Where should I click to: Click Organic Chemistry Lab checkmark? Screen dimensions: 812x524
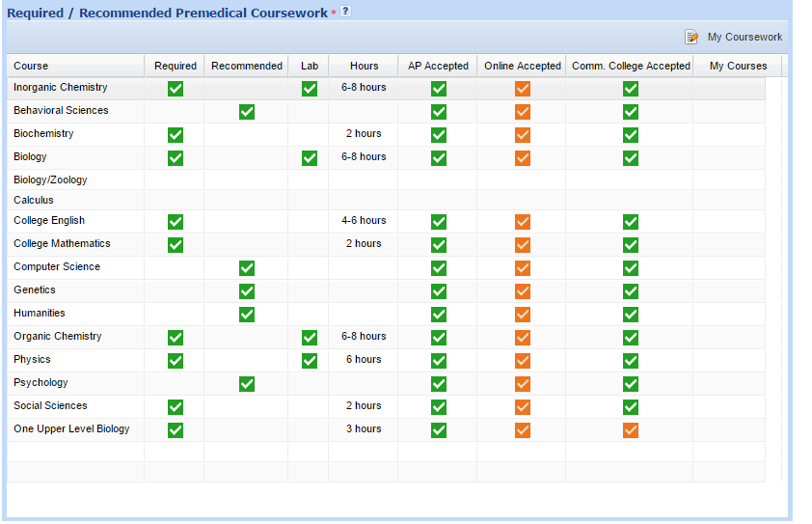309,338
